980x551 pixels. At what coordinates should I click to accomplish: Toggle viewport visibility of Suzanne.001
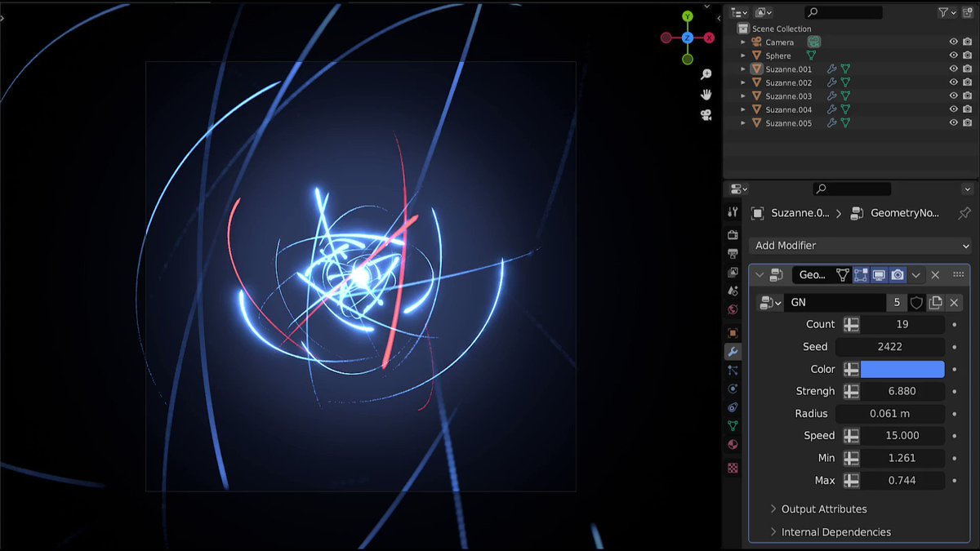click(x=953, y=69)
